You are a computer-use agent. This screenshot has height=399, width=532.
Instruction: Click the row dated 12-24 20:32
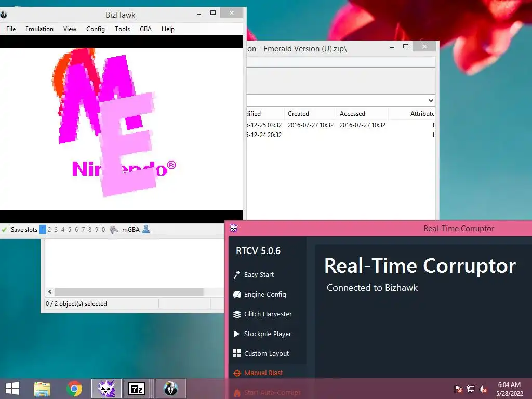point(341,135)
